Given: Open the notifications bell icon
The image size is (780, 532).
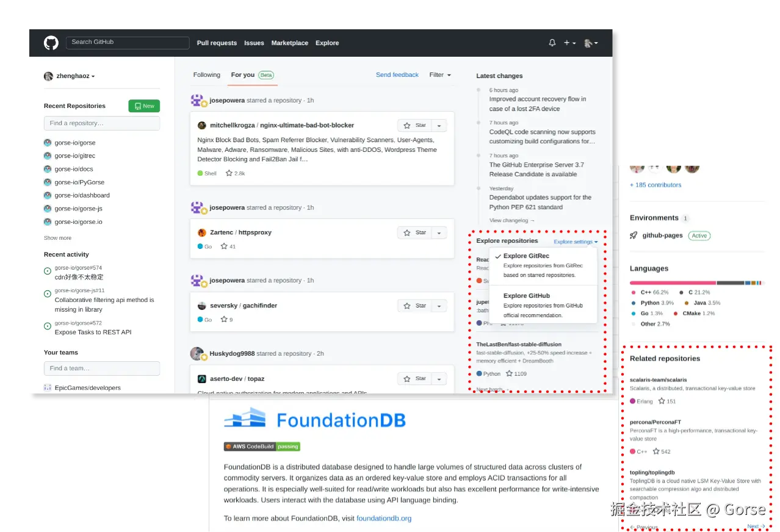Looking at the screenshot, I should (x=552, y=43).
